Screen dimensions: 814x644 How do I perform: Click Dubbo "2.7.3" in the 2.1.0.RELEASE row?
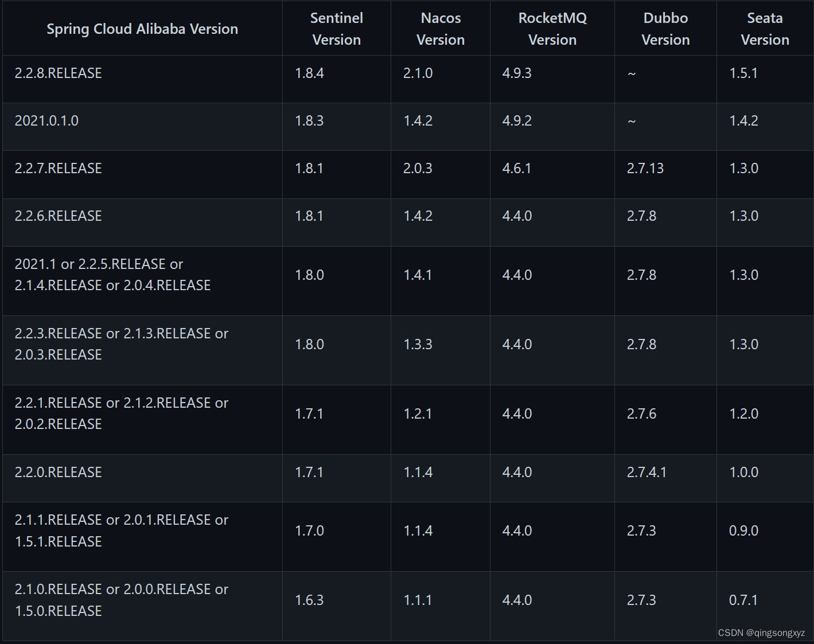(x=641, y=600)
